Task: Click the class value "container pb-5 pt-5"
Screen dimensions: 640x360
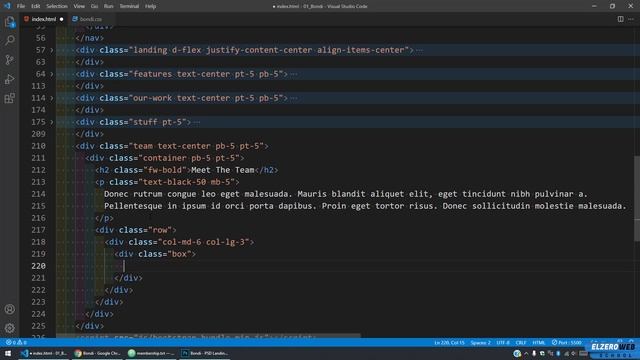Action: coord(189,158)
